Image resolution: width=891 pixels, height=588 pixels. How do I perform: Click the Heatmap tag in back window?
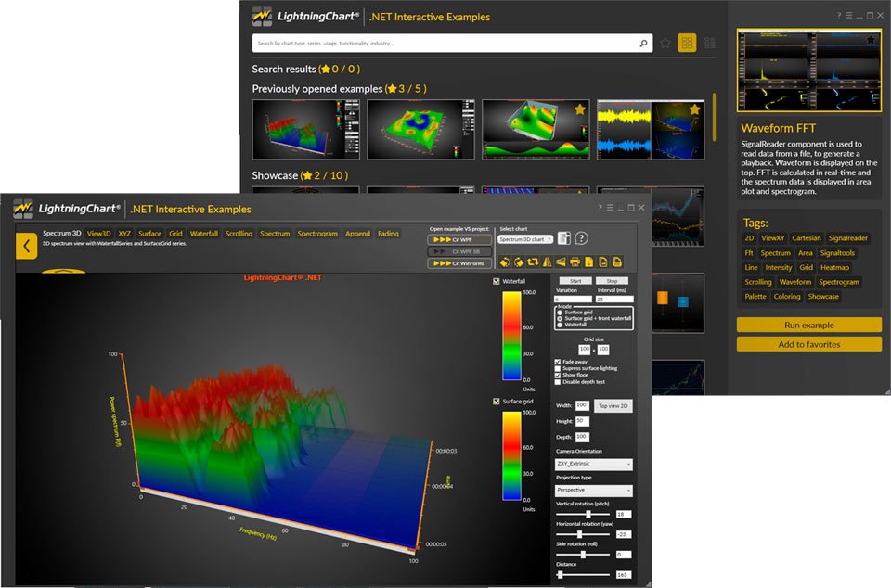point(834,267)
